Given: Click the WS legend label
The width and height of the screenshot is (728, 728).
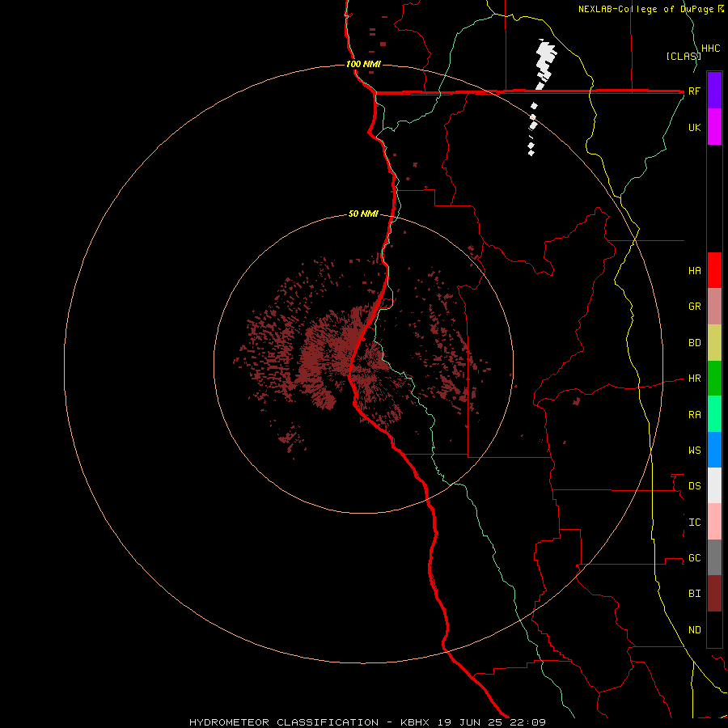Looking at the screenshot, I should 694,450.
